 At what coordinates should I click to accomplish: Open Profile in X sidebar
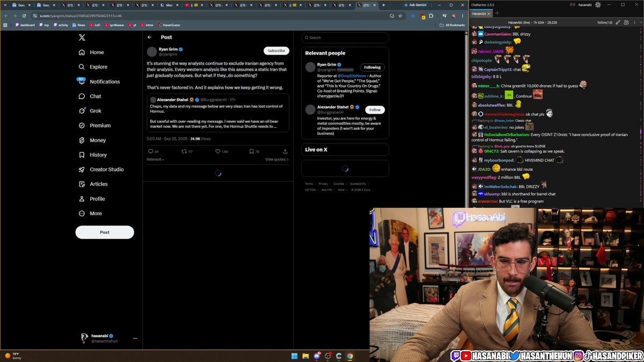point(92,199)
